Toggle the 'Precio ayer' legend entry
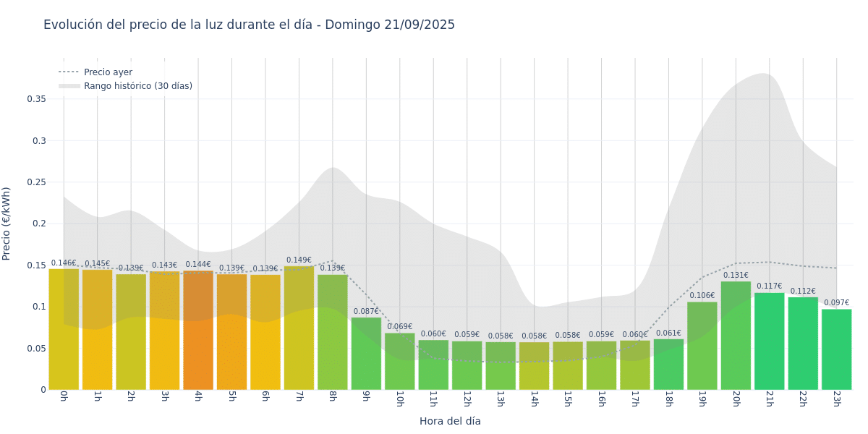The height and width of the screenshot is (434, 868). [x=108, y=72]
